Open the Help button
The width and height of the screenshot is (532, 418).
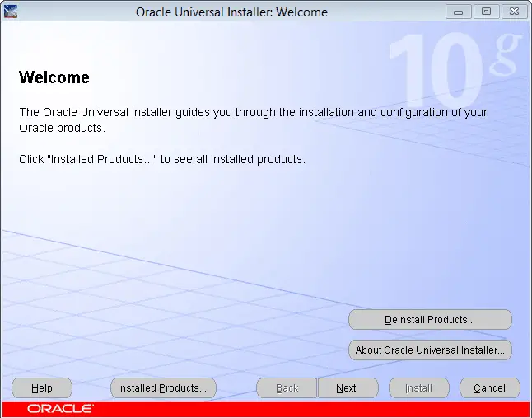point(42,388)
